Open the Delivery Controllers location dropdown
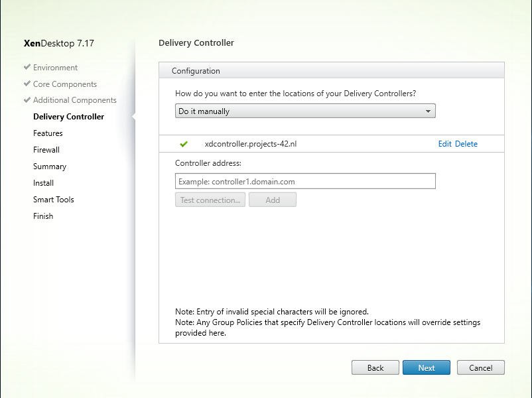This screenshot has width=532, height=398. (x=305, y=111)
